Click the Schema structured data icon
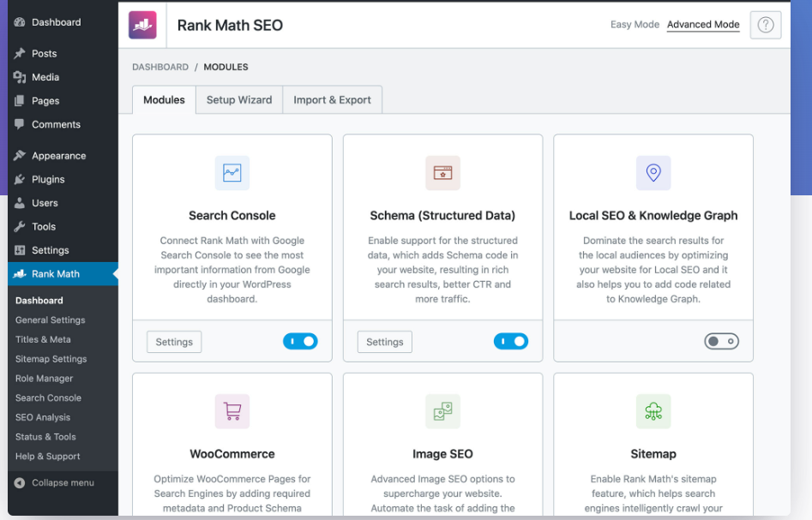 [x=442, y=173]
